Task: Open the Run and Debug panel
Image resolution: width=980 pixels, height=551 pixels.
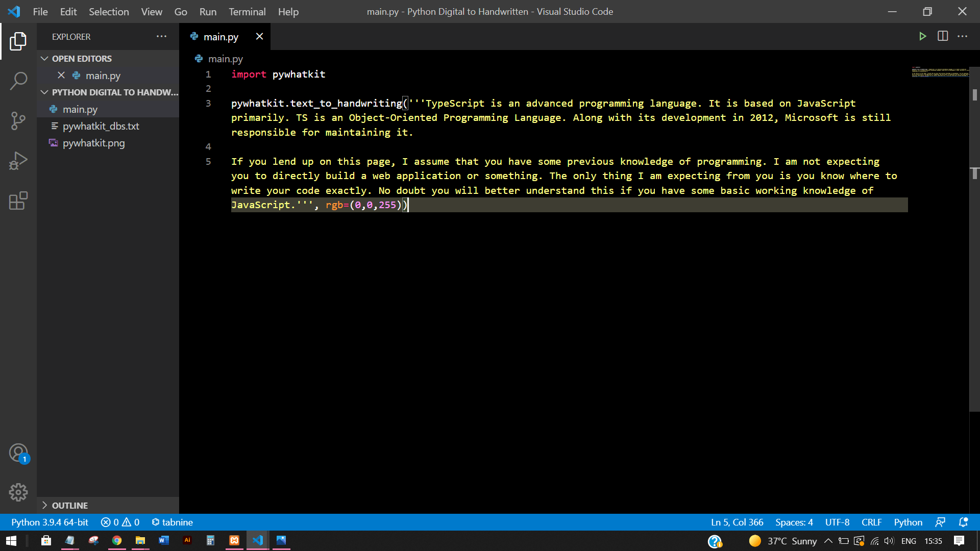Action: pyautogui.click(x=18, y=161)
